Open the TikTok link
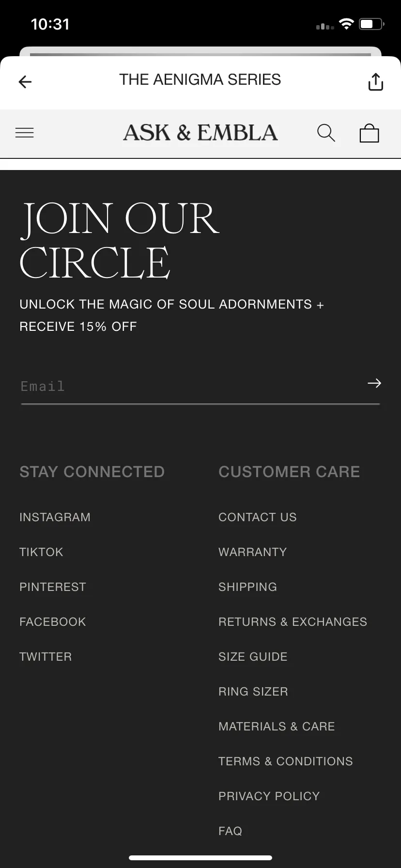The image size is (401, 868). [x=41, y=552]
